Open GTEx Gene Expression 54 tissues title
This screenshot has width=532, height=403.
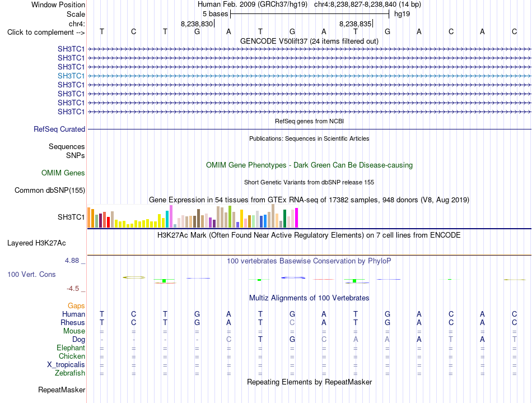309,200
